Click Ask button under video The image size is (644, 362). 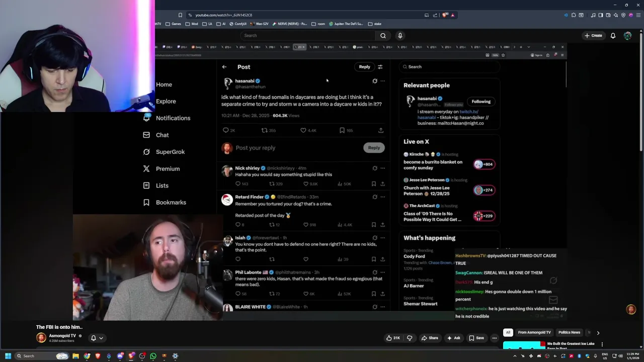tap(453, 338)
